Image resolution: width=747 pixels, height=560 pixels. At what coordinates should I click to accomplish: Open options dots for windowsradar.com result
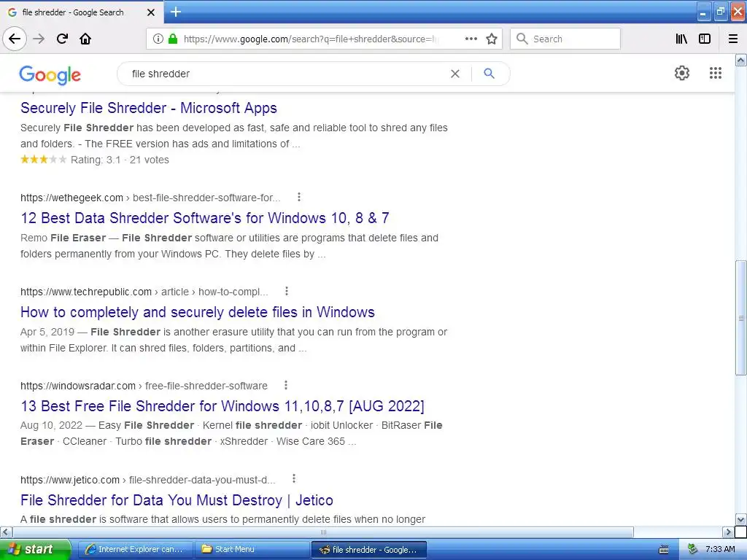(x=285, y=385)
